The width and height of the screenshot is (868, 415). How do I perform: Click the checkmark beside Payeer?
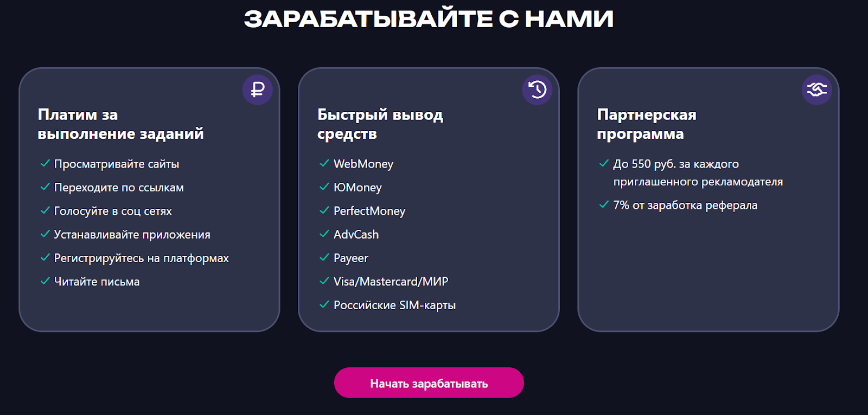[x=324, y=258]
